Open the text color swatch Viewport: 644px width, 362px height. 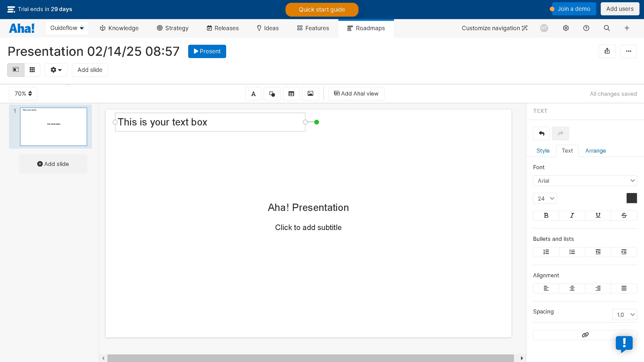coord(631,198)
